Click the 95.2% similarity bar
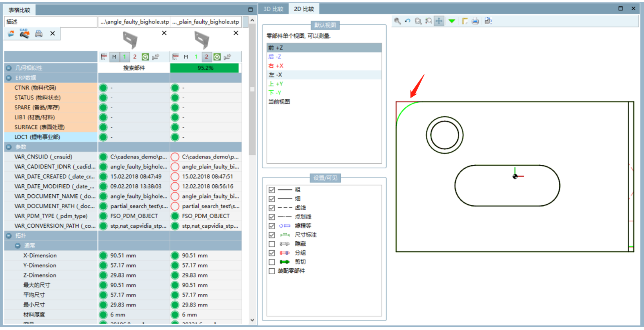This screenshot has height=330, width=644. pos(205,68)
